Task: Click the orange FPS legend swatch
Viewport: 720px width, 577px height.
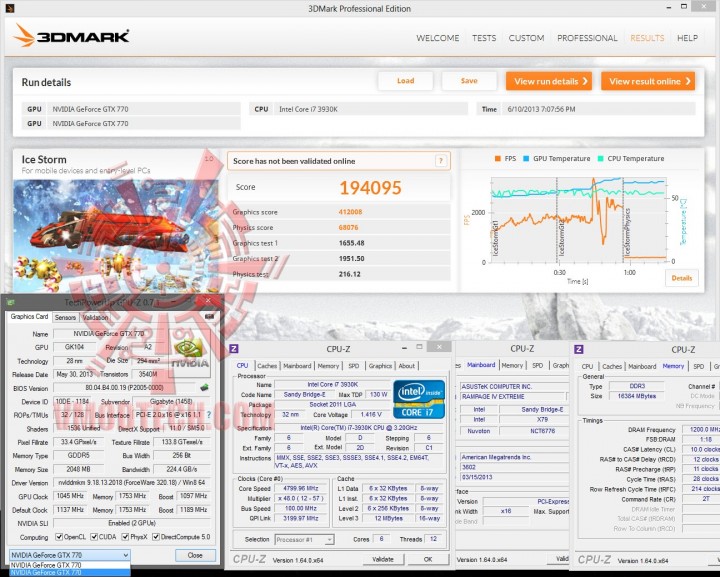Action: (x=498, y=159)
